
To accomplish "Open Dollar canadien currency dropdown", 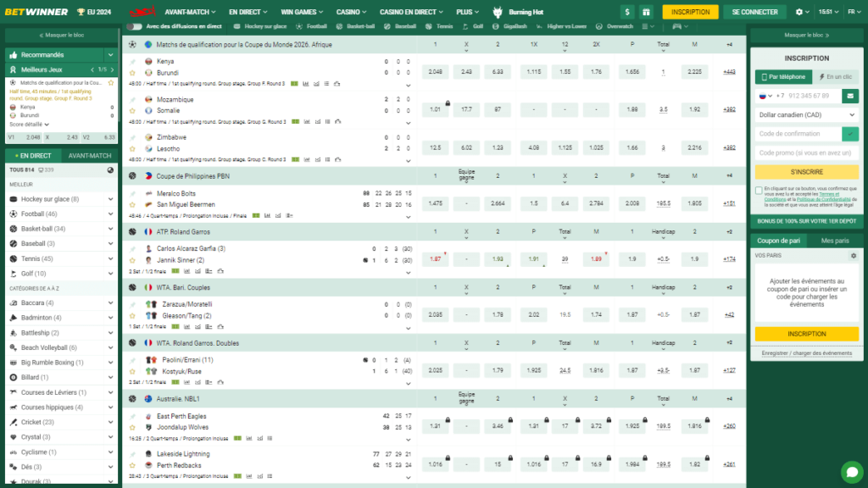I will [x=807, y=114].
